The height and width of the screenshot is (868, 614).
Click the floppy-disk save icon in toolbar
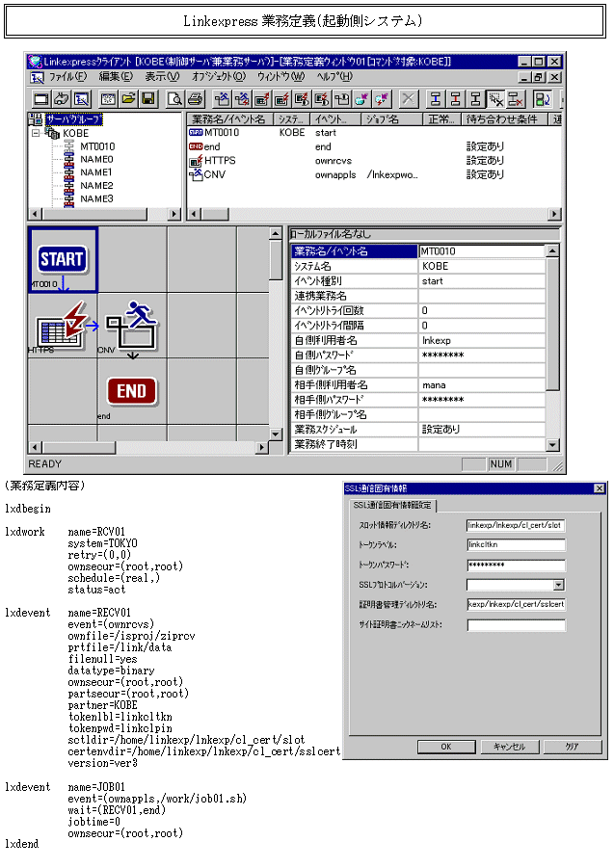point(147,99)
